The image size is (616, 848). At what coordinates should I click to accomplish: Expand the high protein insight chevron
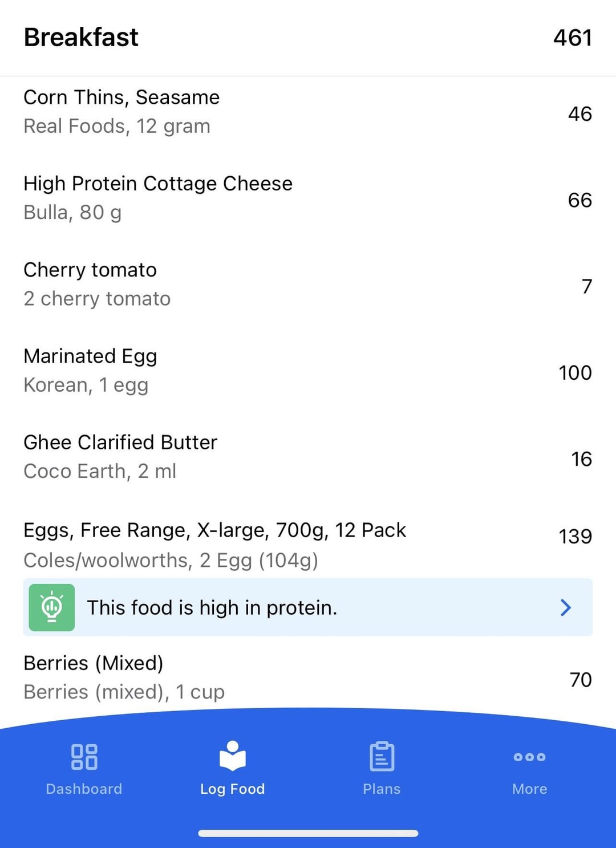pyautogui.click(x=565, y=607)
